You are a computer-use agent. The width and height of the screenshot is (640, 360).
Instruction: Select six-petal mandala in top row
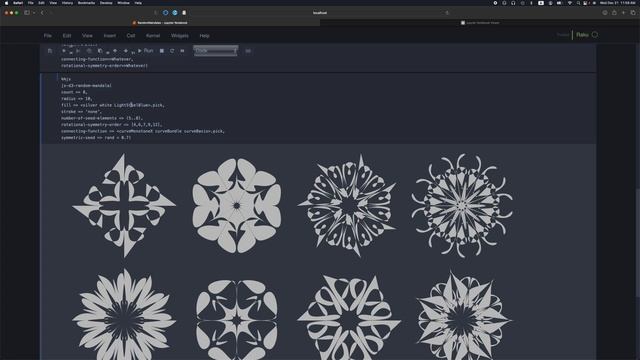pos(237,206)
